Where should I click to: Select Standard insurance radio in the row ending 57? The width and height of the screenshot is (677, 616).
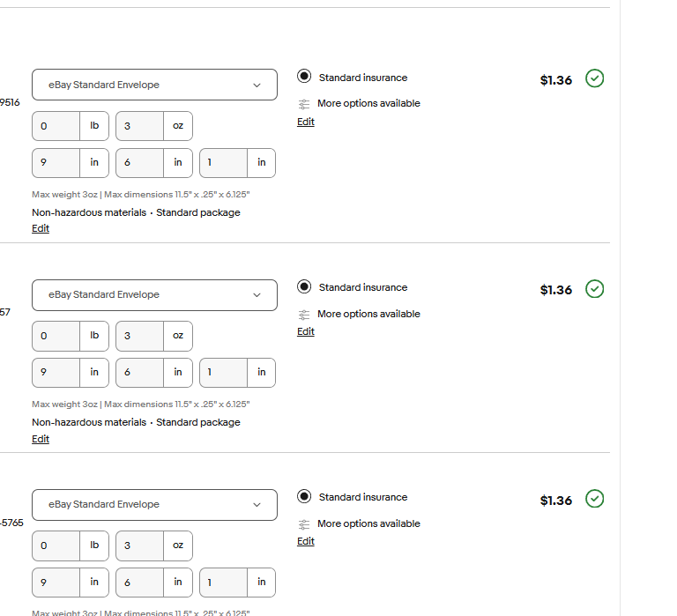pos(304,286)
